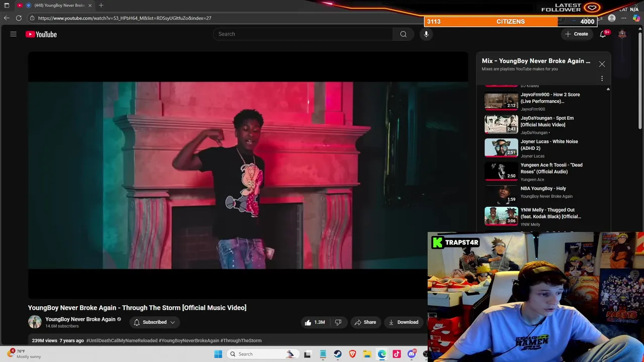644x362 pixels.
Task: Select 'JayvoFrm900 - How 2 Score' title
Action: pyautogui.click(x=550, y=98)
